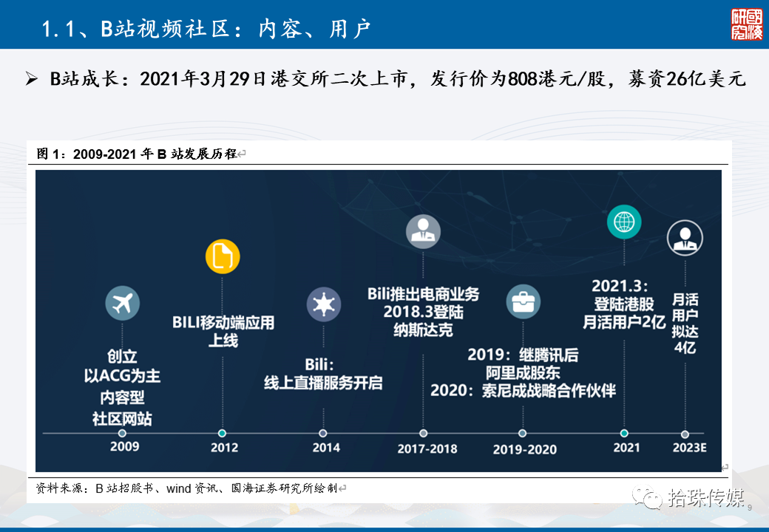Select the star icon above 2014 live streaming
The width and height of the screenshot is (769, 532).
(x=324, y=302)
